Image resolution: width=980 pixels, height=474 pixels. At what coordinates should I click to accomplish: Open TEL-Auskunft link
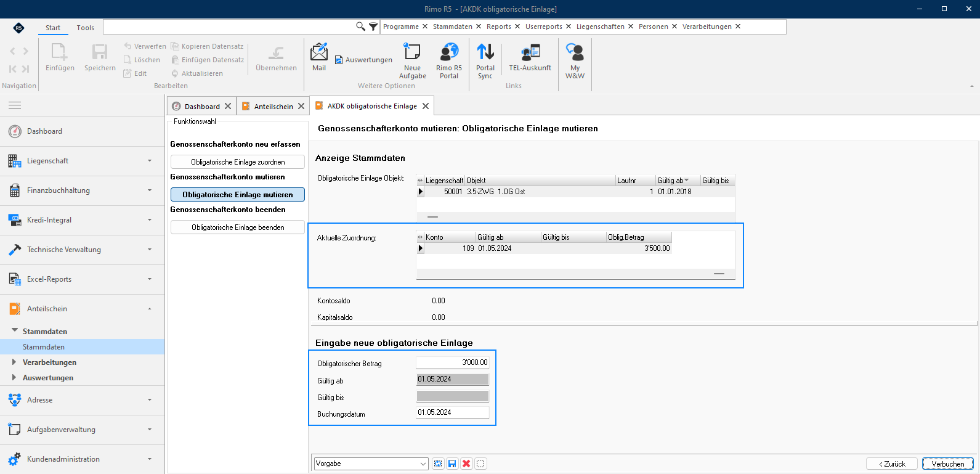[x=530, y=57]
